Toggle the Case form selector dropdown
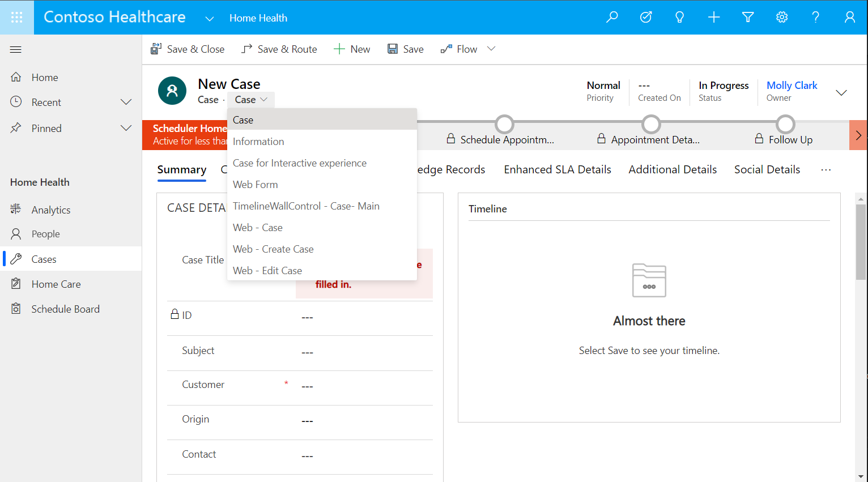 point(251,100)
